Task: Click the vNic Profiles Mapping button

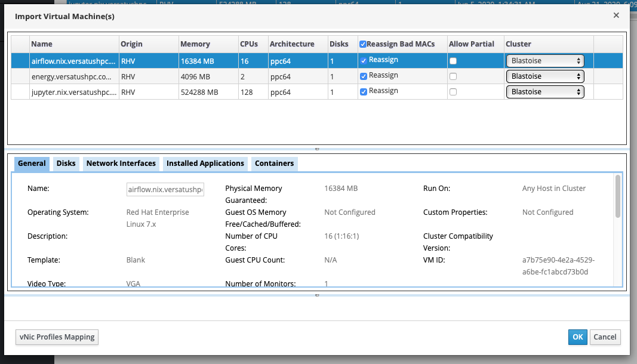Action: pyautogui.click(x=57, y=337)
